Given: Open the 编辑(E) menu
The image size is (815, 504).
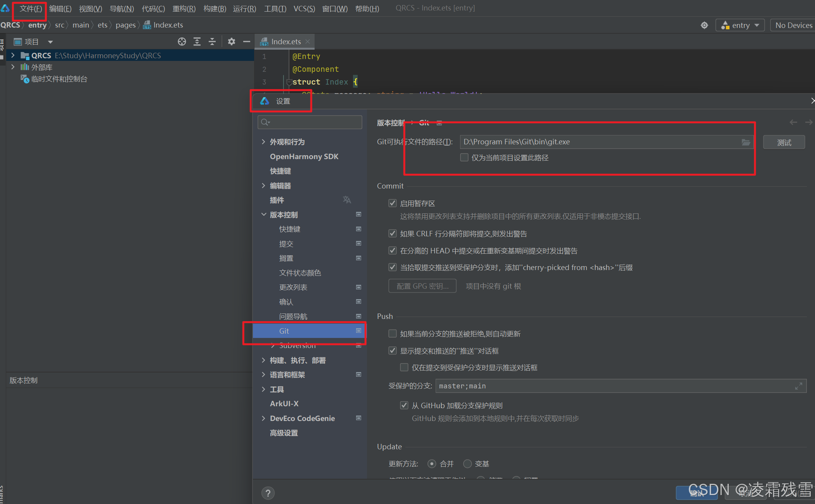Looking at the screenshot, I should 60,9.
